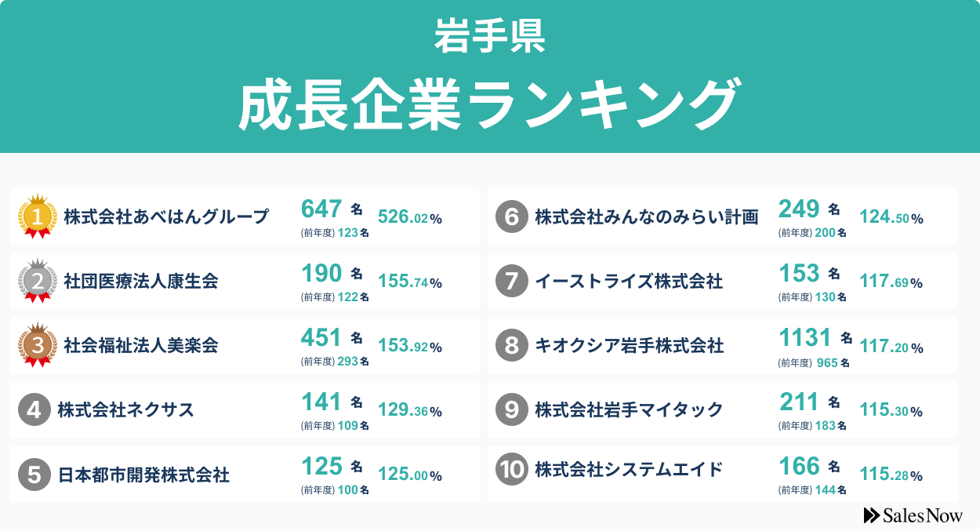Click the 1131 employee count

[x=804, y=338]
